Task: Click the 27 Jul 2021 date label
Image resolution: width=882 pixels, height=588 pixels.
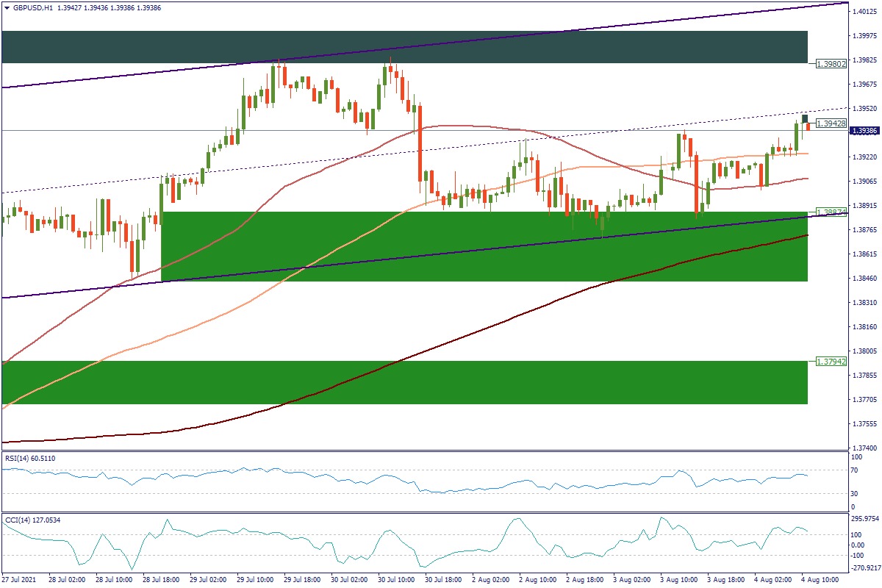Action: pos(22,580)
